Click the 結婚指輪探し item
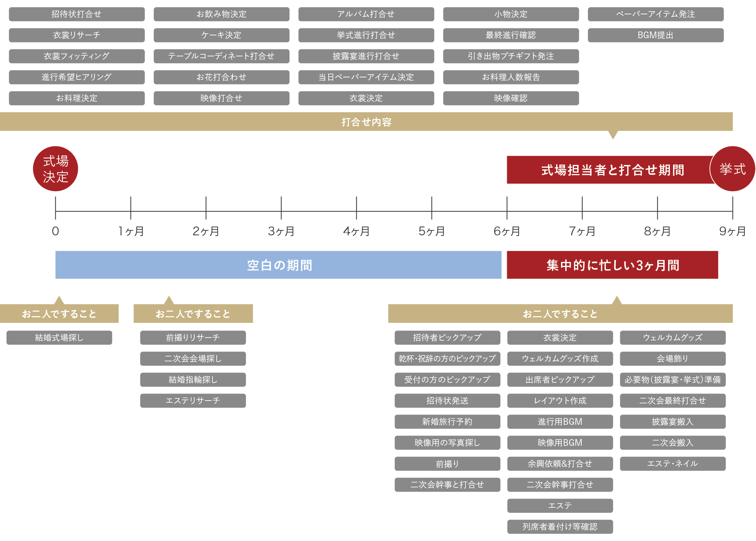Image resolution: width=756 pixels, height=541 pixels. click(x=193, y=380)
